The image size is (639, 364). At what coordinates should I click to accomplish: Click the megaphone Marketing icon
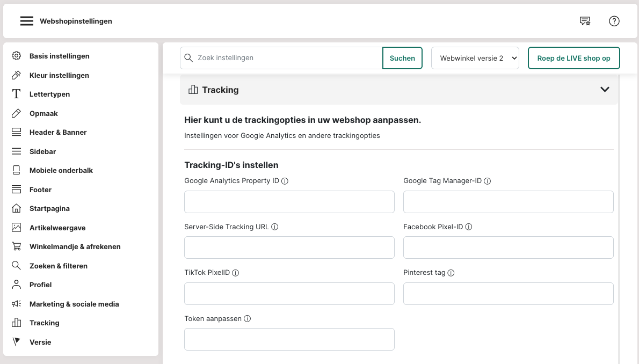[x=17, y=304]
